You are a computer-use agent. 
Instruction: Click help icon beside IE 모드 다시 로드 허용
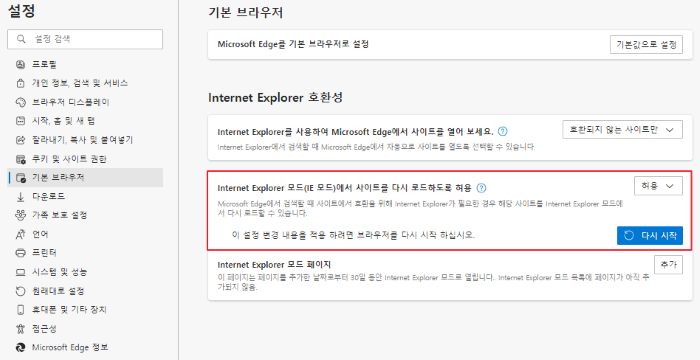click(x=481, y=187)
